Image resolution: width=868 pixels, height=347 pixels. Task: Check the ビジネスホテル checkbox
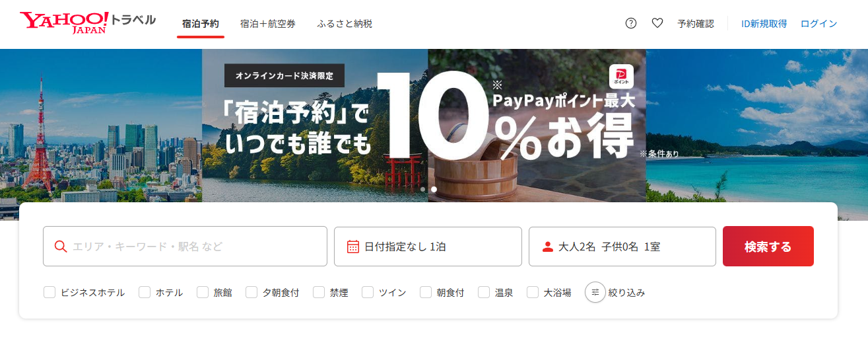click(50, 292)
